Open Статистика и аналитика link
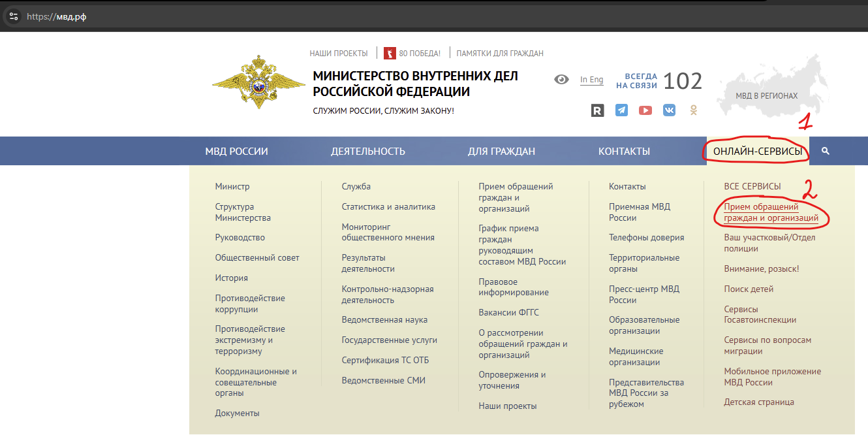This screenshot has width=868, height=437. click(x=388, y=206)
